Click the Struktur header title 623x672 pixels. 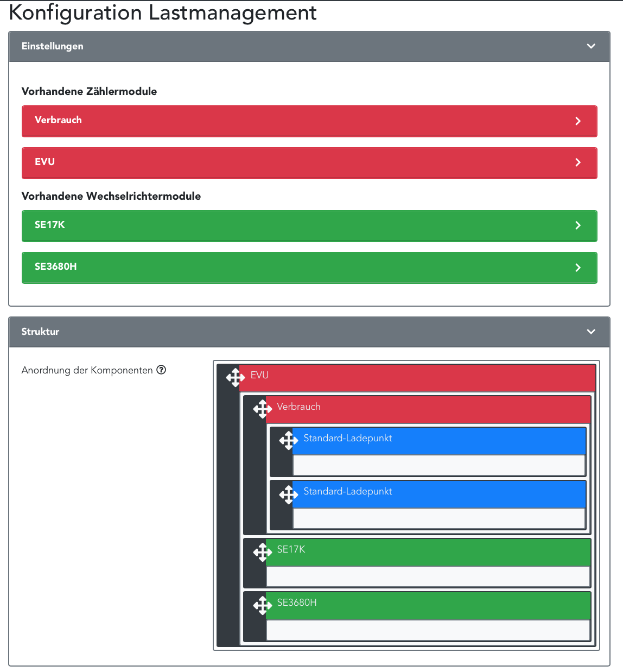(40, 332)
